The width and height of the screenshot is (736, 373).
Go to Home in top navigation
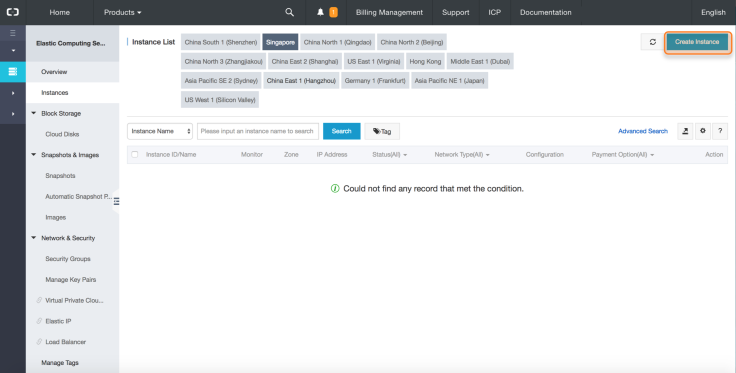60,12
